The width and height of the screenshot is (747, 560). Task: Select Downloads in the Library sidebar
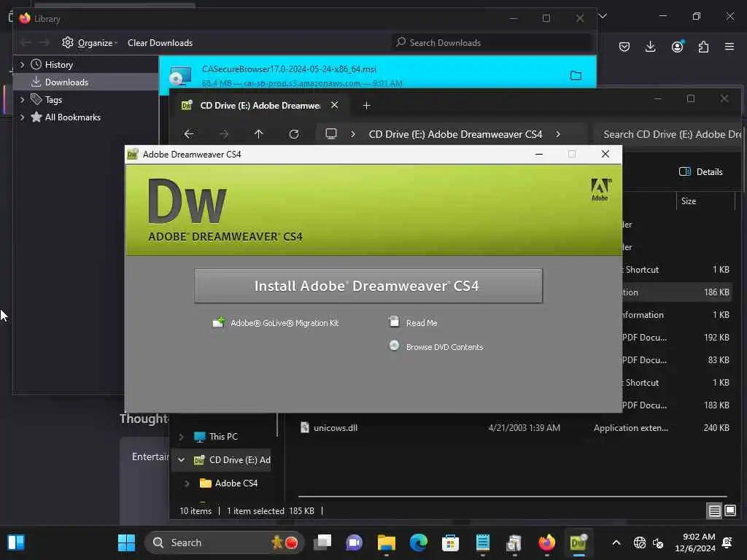(x=66, y=82)
